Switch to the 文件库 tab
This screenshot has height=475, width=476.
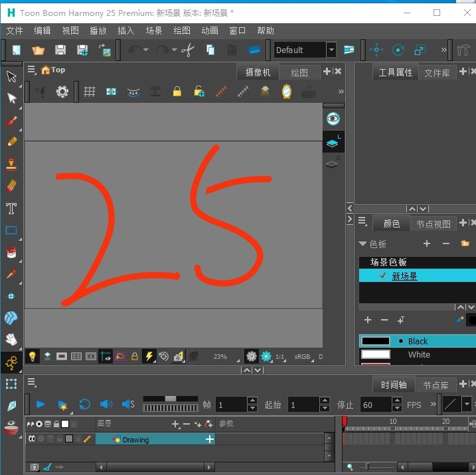[x=437, y=72]
